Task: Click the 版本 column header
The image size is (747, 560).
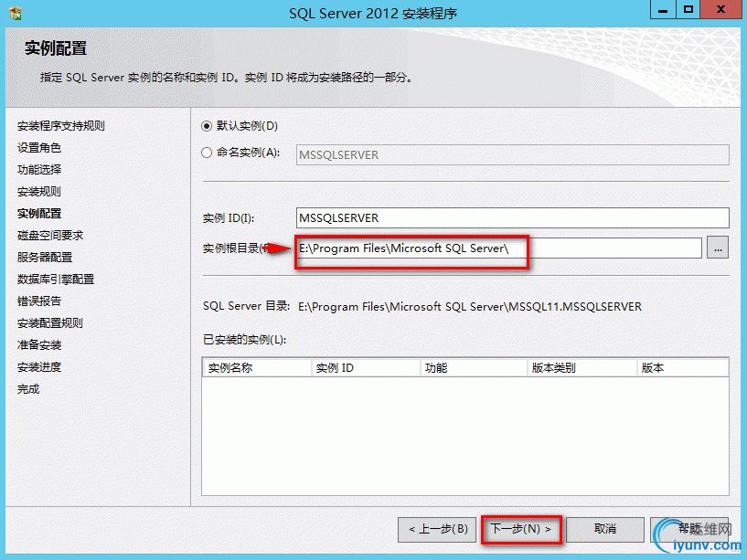Action: pyautogui.click(x=682, y=367)
